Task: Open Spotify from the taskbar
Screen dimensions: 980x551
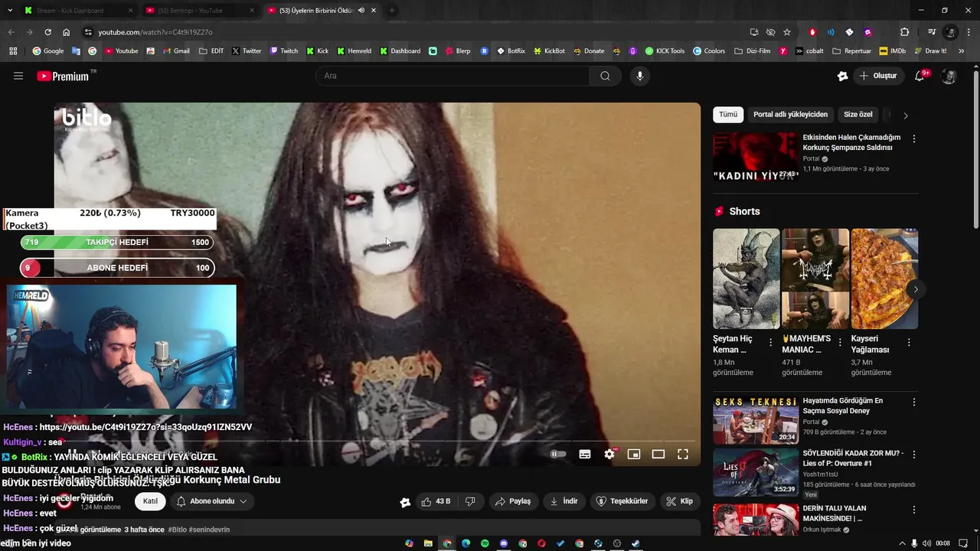Action: pyautogui.click(x=485, y=543)
